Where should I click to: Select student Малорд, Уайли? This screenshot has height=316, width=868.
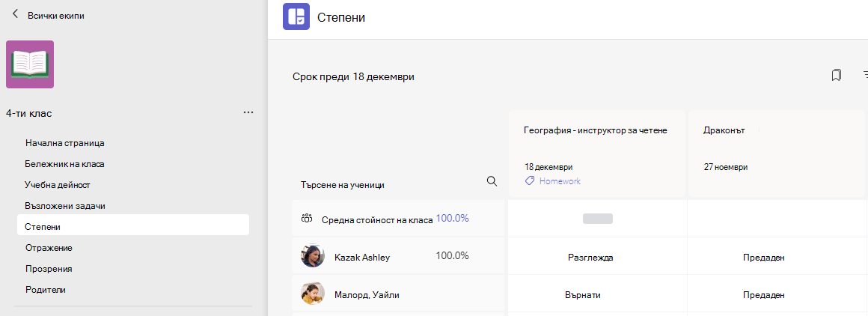[x=367, y=295]
